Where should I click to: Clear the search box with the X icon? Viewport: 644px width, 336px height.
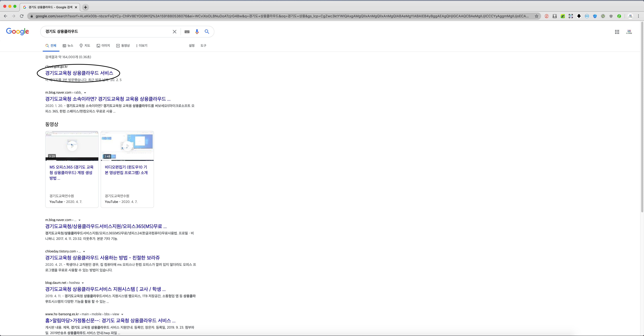(174, 32)
